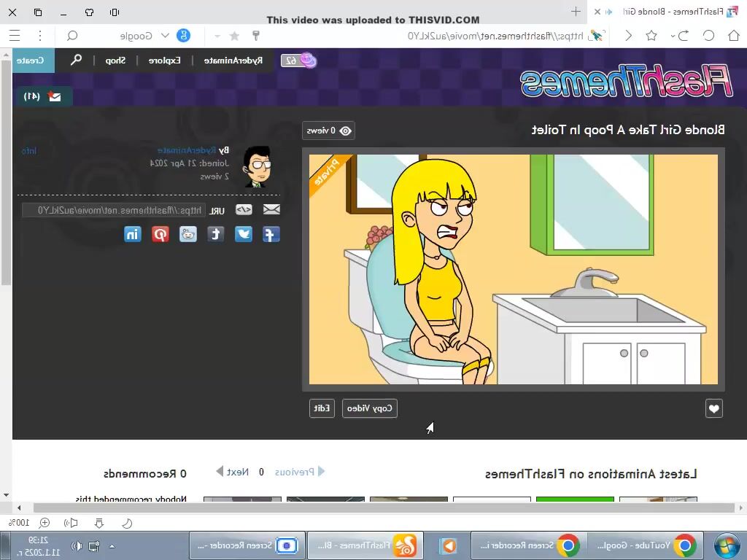
Task: Click the author avatar picture
Action: pyautogui.click(x=258, y=166)
